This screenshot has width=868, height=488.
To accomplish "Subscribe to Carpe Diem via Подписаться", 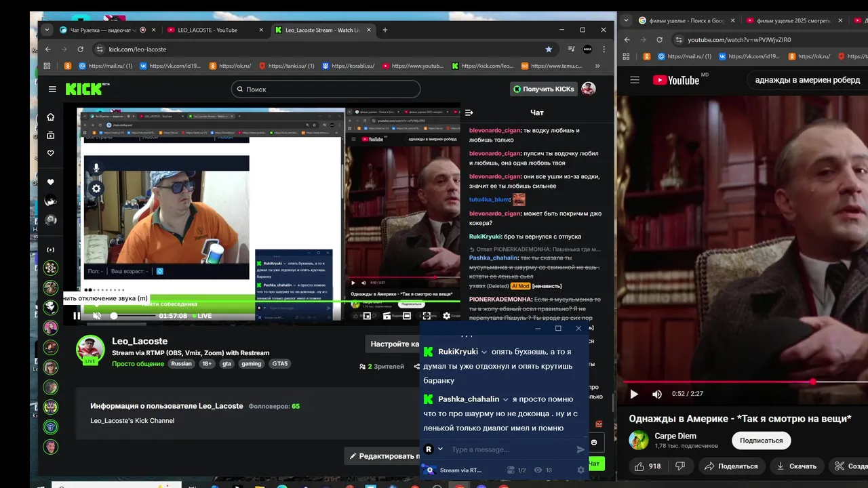I will tap(761, 440).
